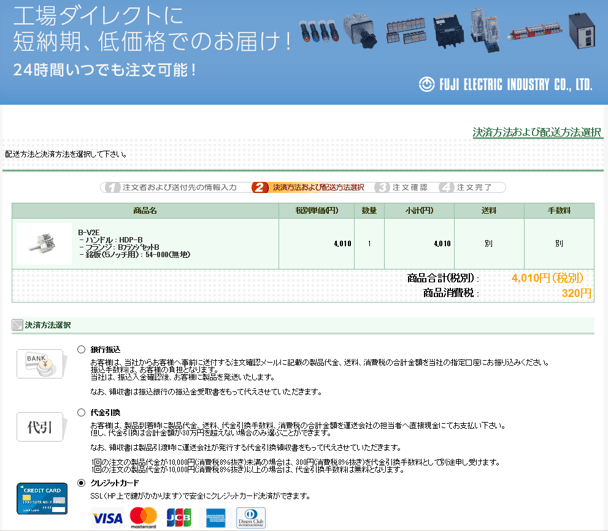Click the 24時間いつでも注文可能 banner text
Viewport: 608px width, 531px height.
(x=105, y=70)
